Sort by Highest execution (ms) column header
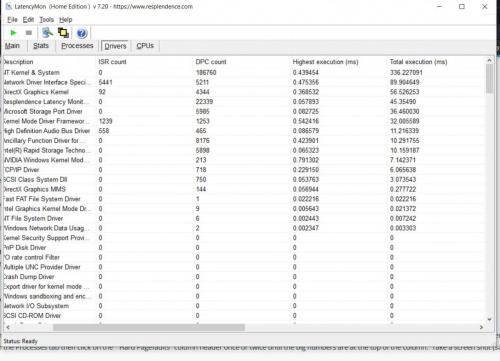 338,62
